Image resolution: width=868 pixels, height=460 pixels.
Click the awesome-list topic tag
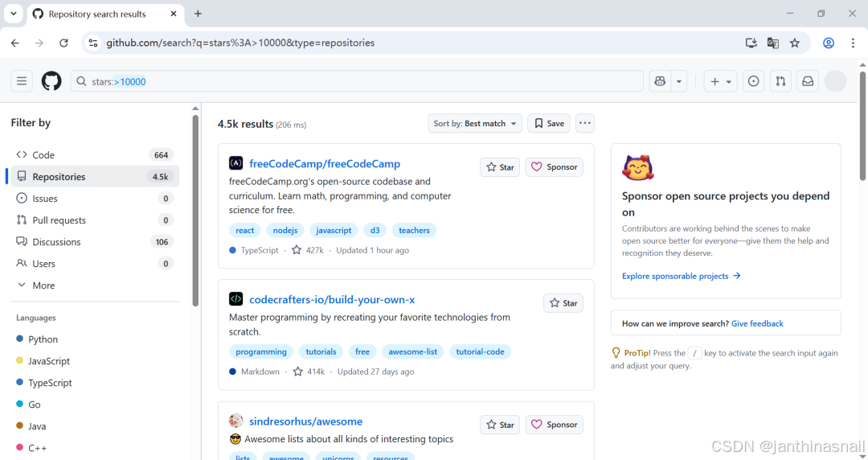click(x=413, y=351)
